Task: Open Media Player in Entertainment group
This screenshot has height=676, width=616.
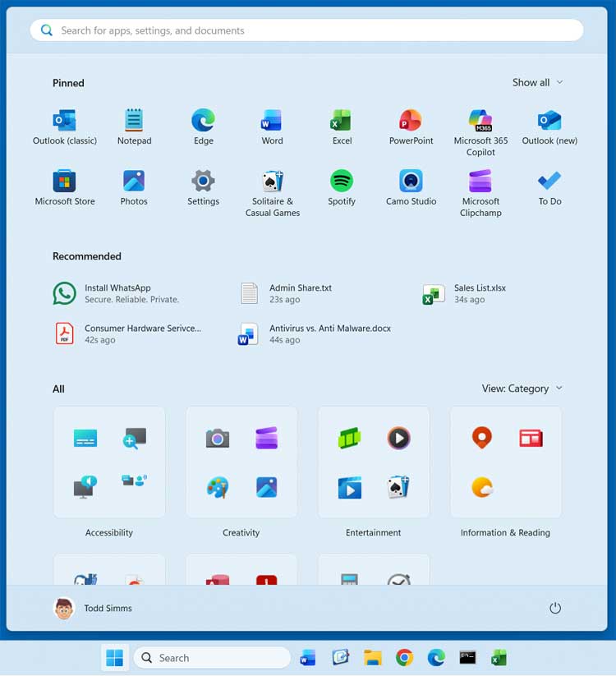Action: pos(398,439)
